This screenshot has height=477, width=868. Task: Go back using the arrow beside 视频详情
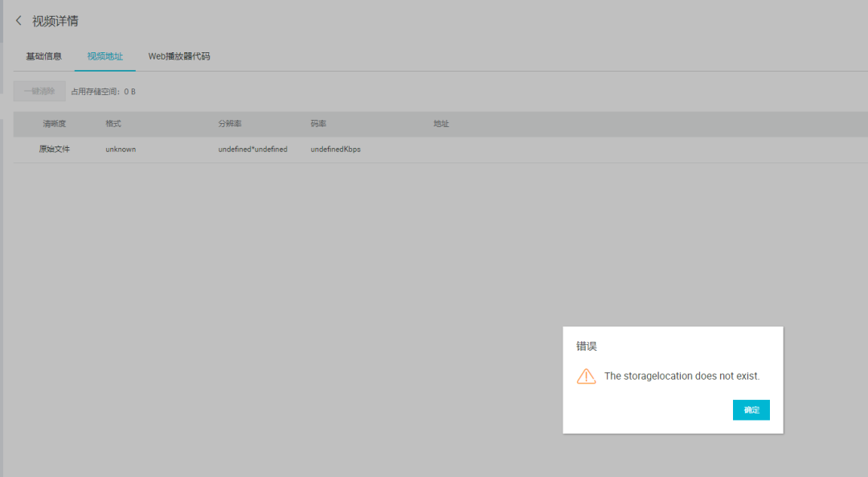[18, 20]
